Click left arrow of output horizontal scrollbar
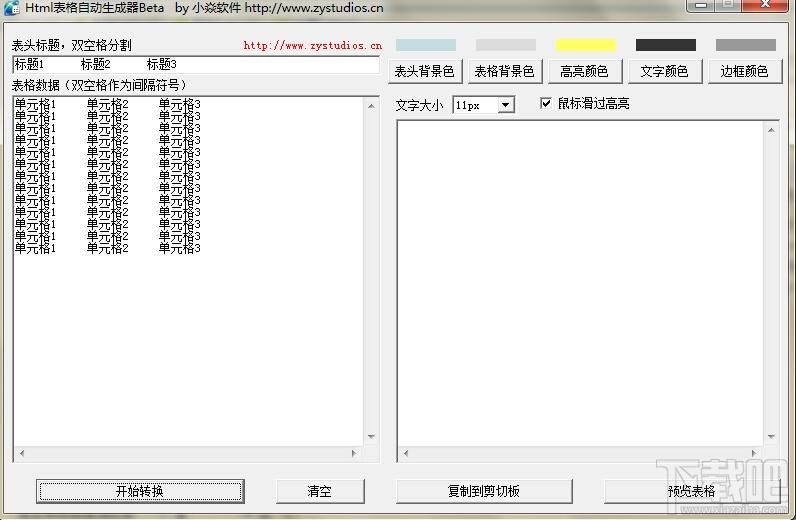 point(406,453)
